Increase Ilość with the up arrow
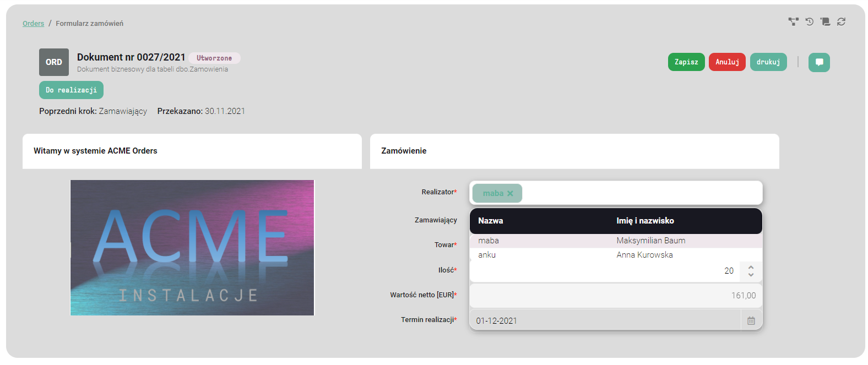 click(751, 267)
